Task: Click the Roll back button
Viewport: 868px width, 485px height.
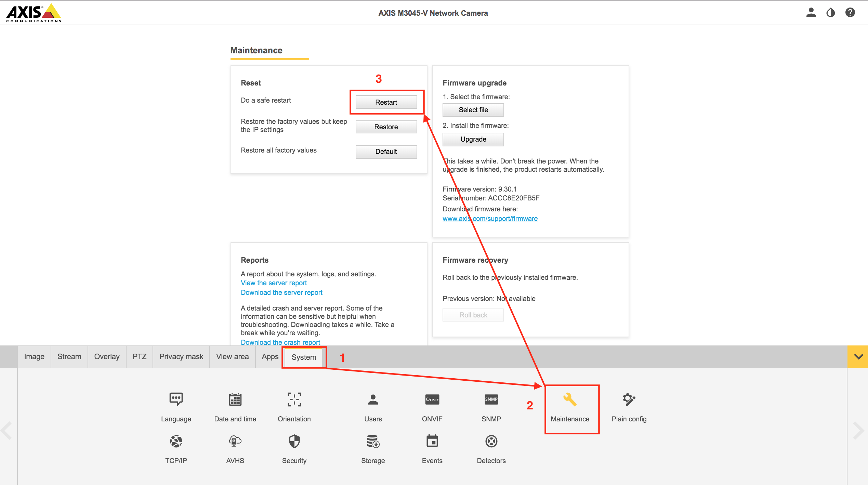Action: tap(473, 315)
